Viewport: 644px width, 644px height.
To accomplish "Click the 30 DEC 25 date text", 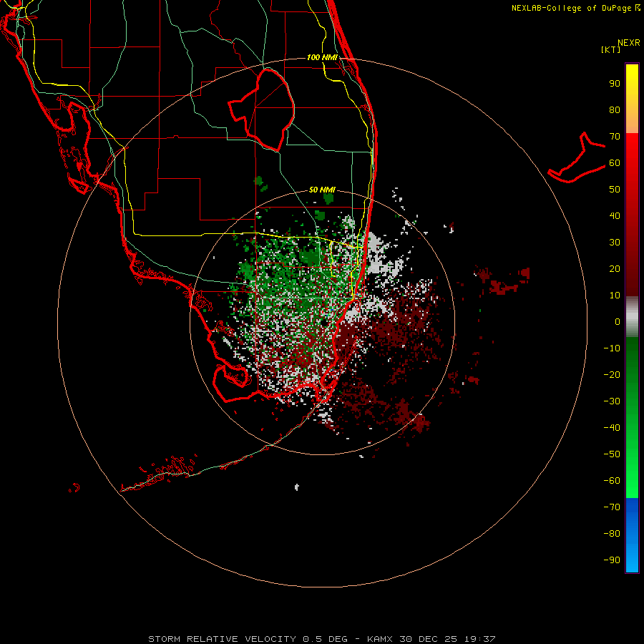I will [x=429, y=639].
